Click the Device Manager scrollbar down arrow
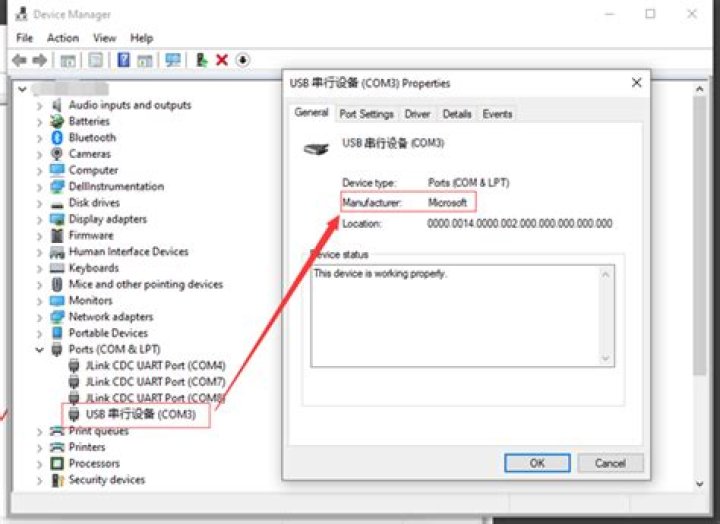Viewport: 720px width, 524px height. coord(700,483)
